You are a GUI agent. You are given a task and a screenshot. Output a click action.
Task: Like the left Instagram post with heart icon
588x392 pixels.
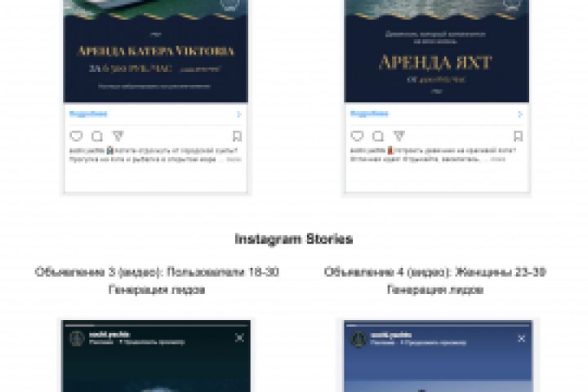click(76, 136)
